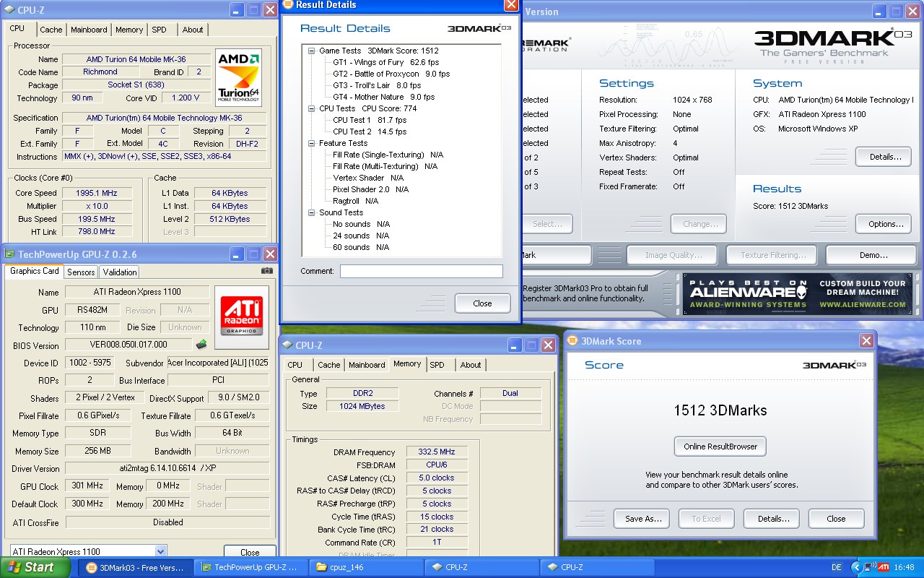Click the BIOS save chip icon in GPU-Z
Image resolution: width=924 pixels, height=578 pixels.
[x=201, y=345]
